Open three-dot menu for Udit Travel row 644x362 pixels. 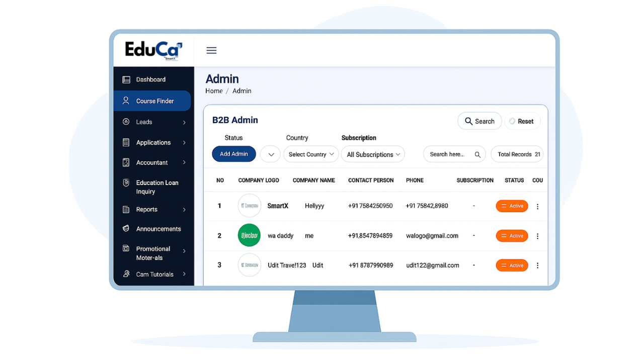537,265
